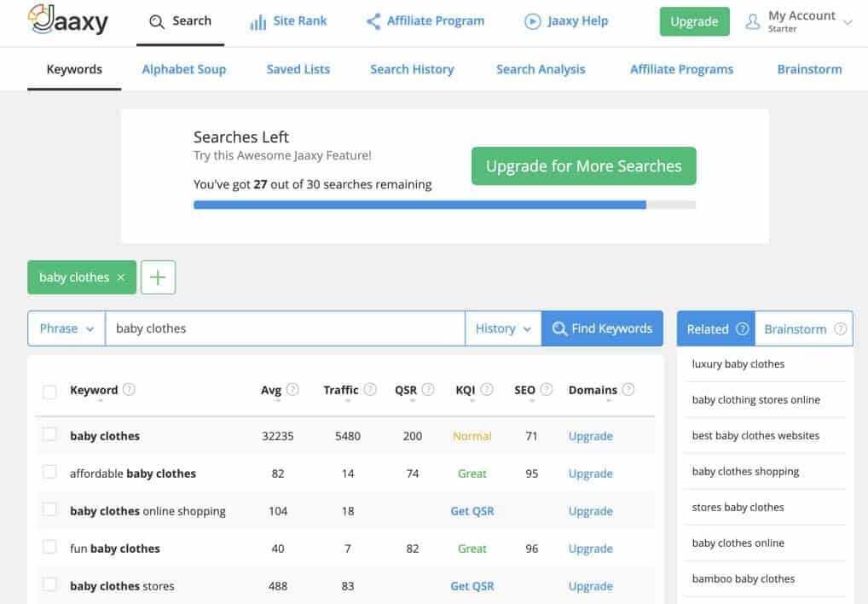Open the Affiliate Program page link
868x604 pixels.
coord(436,21)
